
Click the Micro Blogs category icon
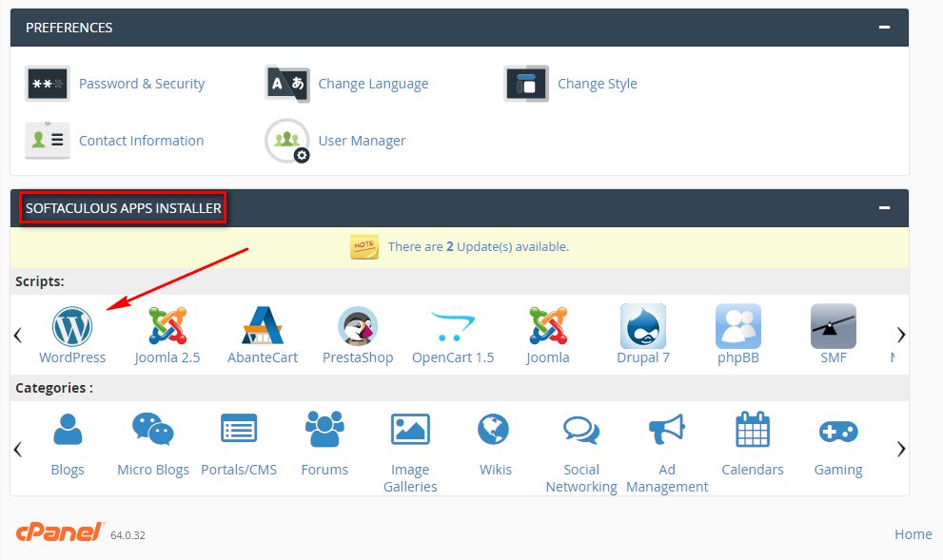point(153,429)
